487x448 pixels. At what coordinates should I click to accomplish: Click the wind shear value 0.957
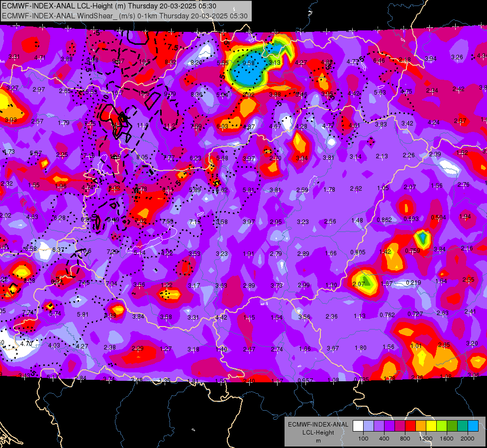pyautogui.click(x=305, y=380)
